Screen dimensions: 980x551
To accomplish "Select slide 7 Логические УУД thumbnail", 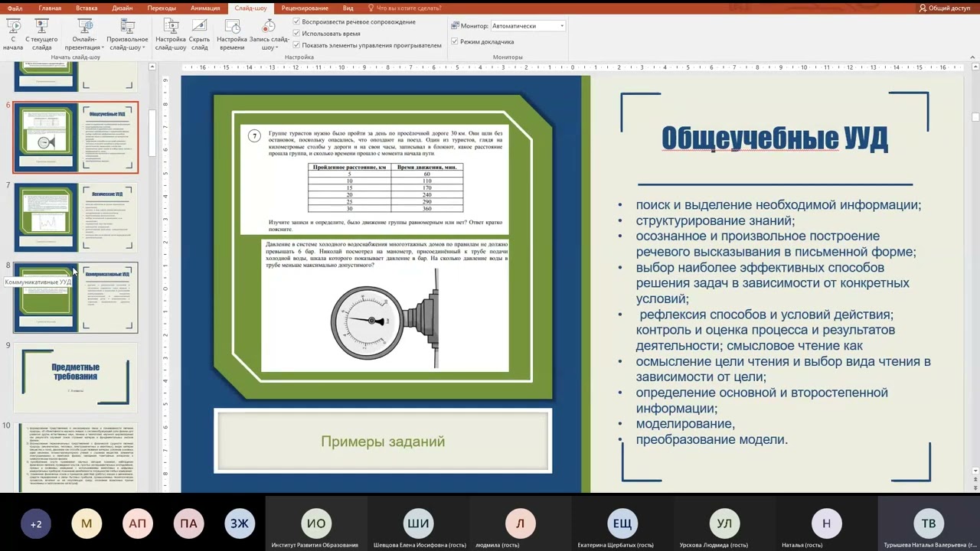I will coord(76,217).
